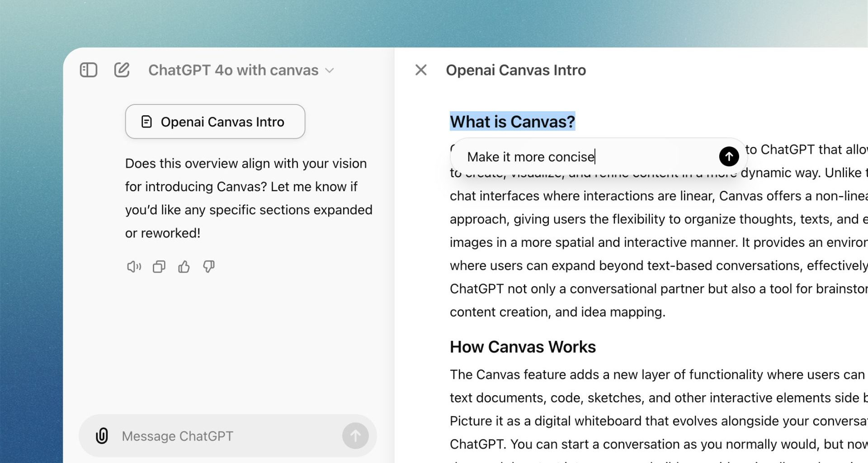Open the ChatGPT 4o with canvas model dropdown
868x463 pixels.
click(233, 70)
